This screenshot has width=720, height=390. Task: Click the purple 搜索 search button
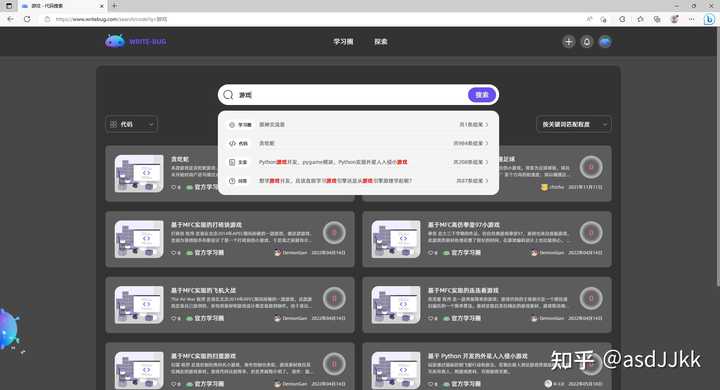point(482,95)
